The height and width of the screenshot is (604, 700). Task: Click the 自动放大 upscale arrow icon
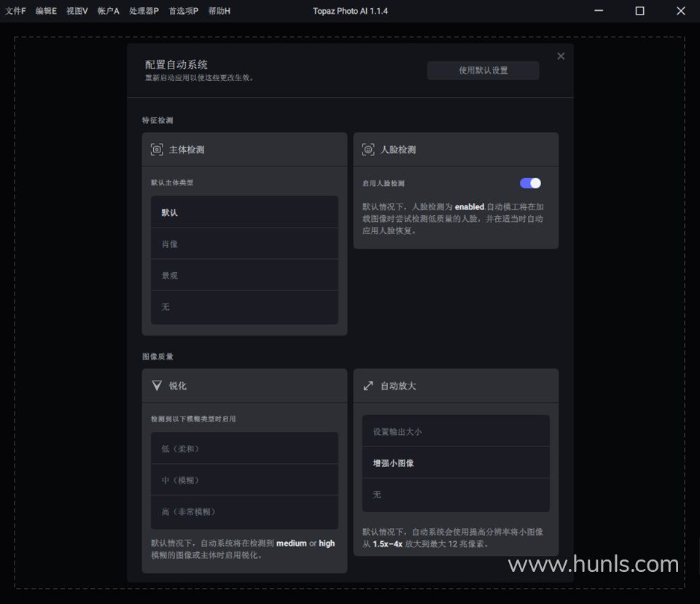point(368,386)
